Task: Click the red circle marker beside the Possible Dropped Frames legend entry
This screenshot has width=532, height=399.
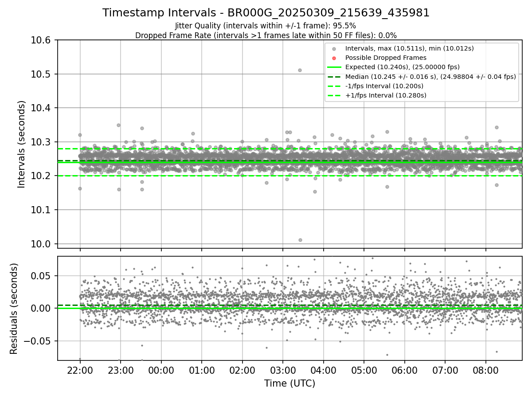Action: (x=334, y=58)
